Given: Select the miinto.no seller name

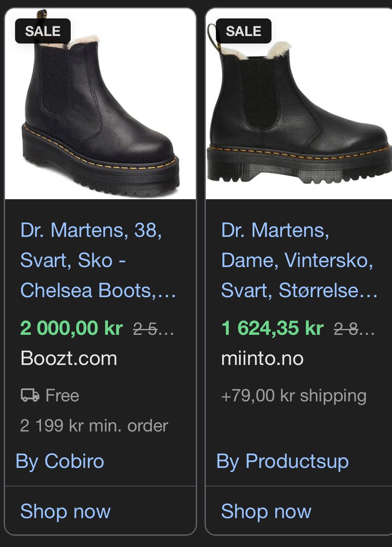Looking at the screenshot, I should [x=262, y=359].
